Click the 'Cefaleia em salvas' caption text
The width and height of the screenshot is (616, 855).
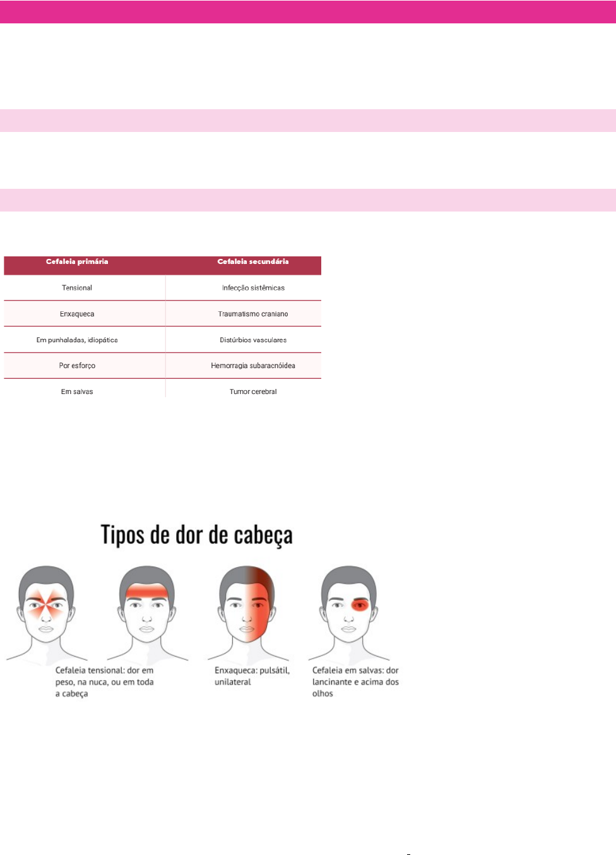(355, 682)
